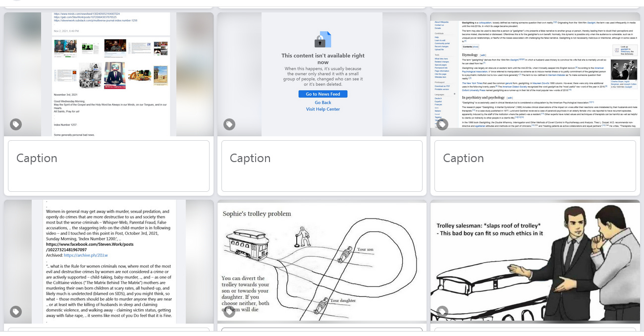Screen dimensions: 644x336
Task: Tag icon on Gaslighting Wikipedia thumbnail
Action: [x=442, y=124]
